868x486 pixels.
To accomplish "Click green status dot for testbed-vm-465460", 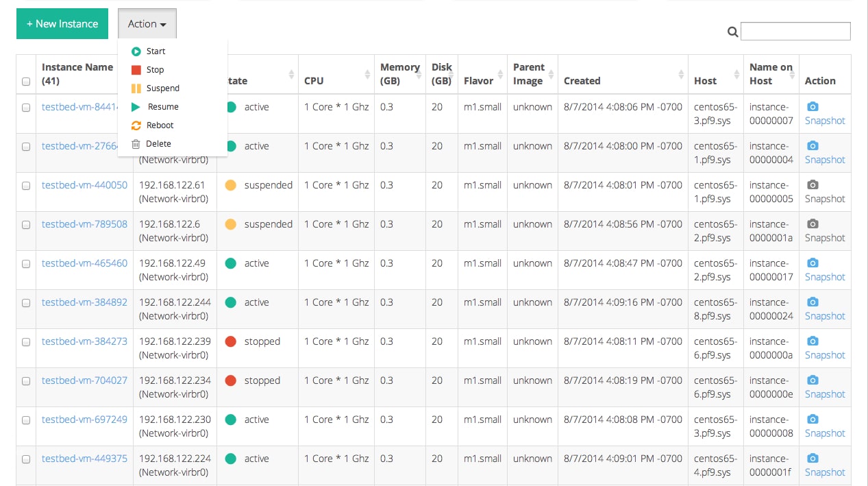I will [x=231, y=263].
